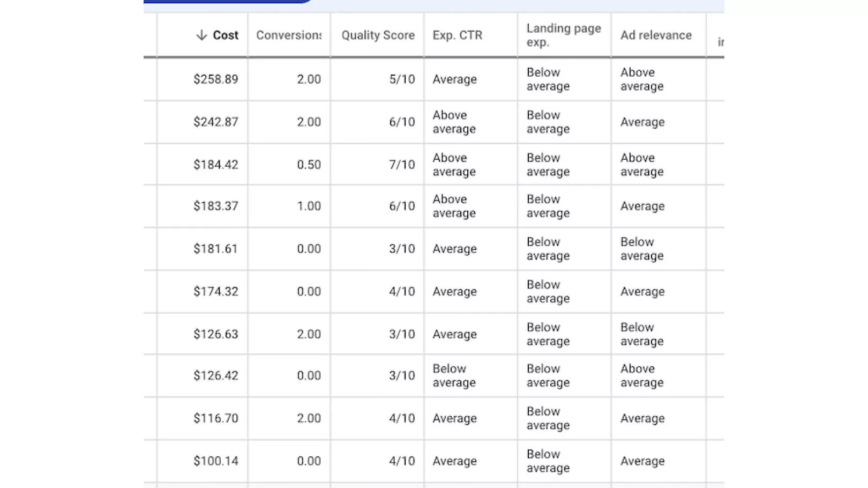The image size is (868, 488).
Task: Select the $126.63 cost cell
Action: coord(215,334)
